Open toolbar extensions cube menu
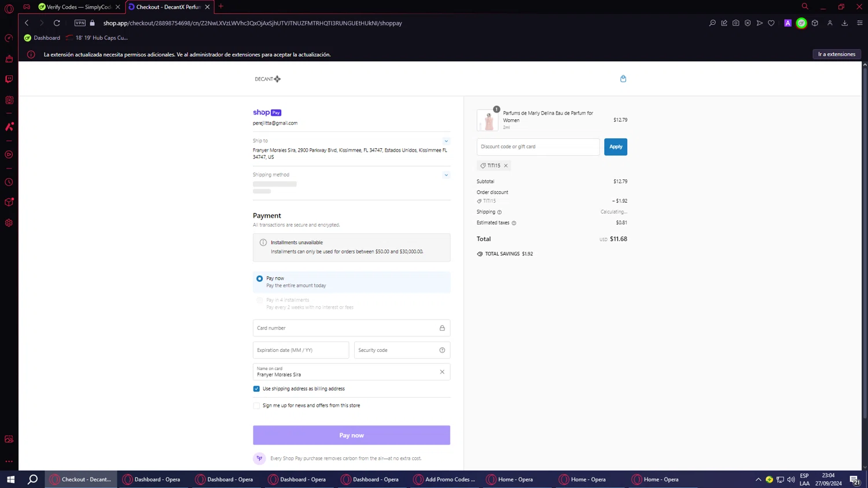 click(815, 23)
